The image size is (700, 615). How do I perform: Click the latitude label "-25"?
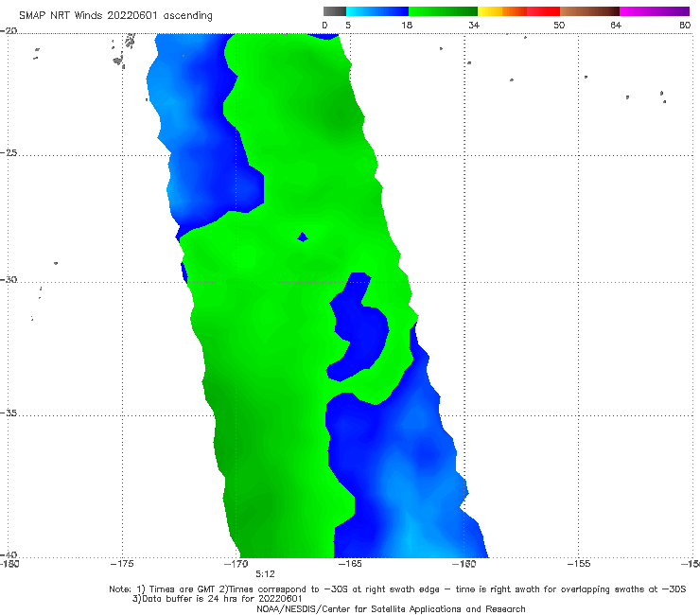coord(9,152)
